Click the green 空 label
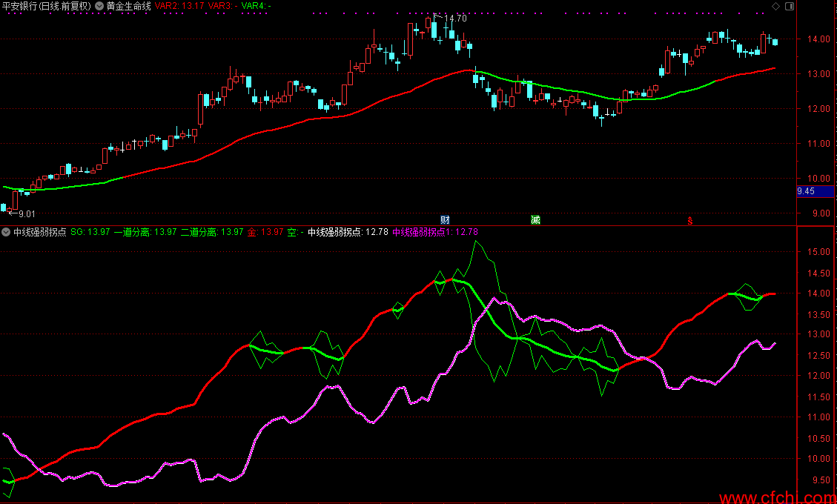 click(x=295, y=232)
